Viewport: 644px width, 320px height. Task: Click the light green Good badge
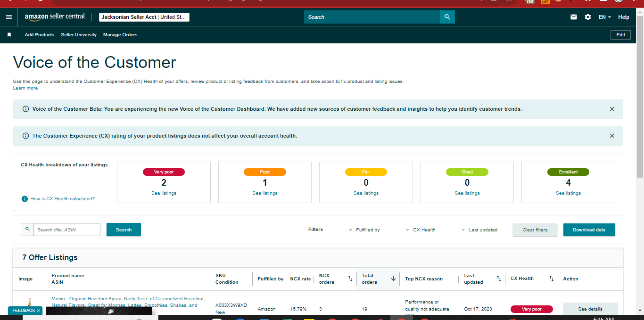click(x=467, y=172)
